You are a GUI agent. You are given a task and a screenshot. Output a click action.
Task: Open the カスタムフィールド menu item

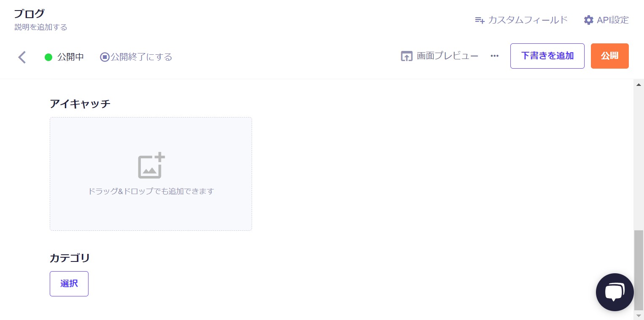point(528,20)
